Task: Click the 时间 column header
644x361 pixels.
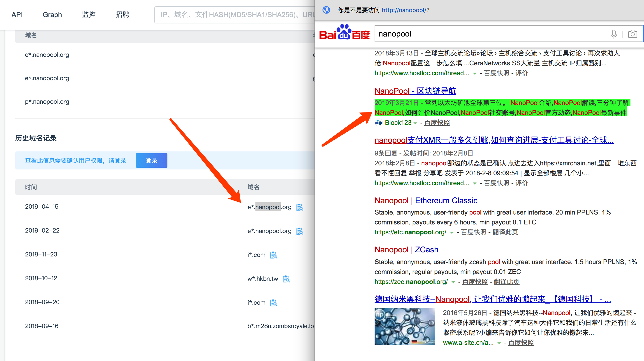Action: click(31, 187)
